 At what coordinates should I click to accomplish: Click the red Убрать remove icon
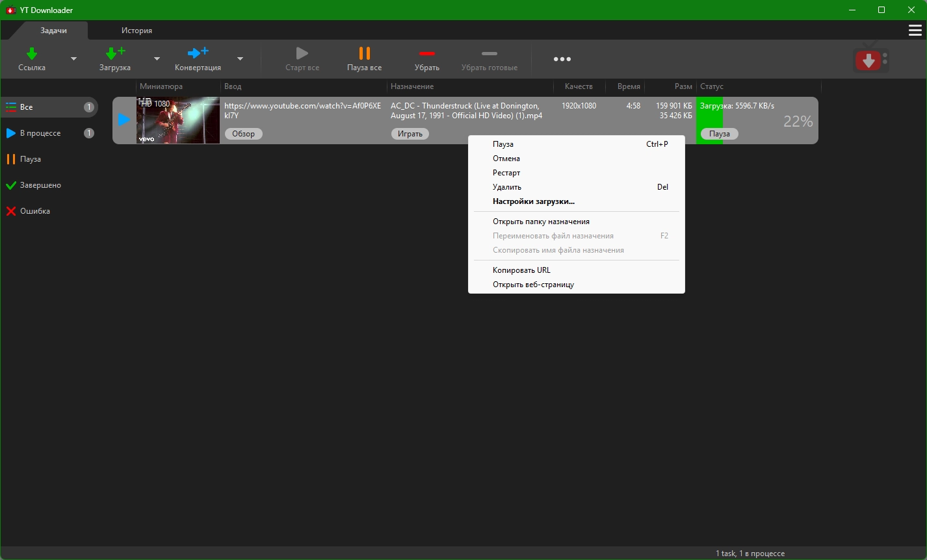tap(427, 53)
